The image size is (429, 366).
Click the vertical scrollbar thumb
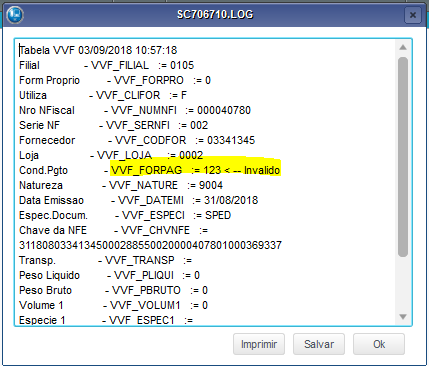403,157
